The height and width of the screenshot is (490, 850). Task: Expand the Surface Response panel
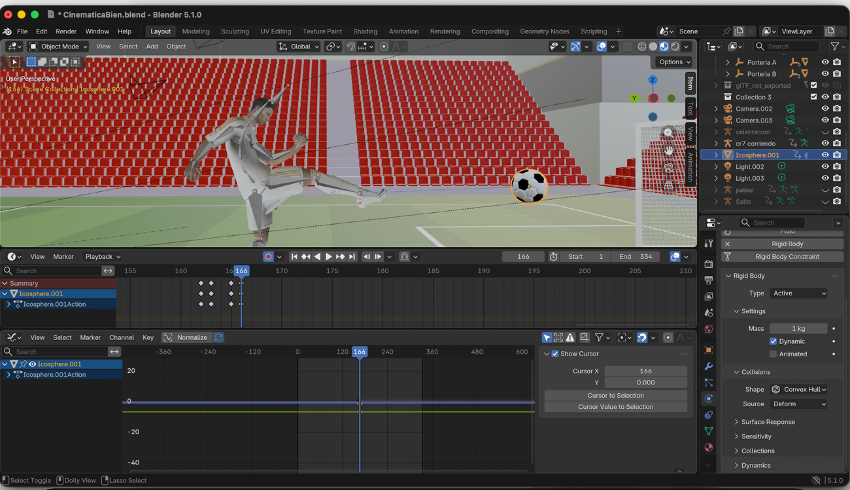click(768, 422)
